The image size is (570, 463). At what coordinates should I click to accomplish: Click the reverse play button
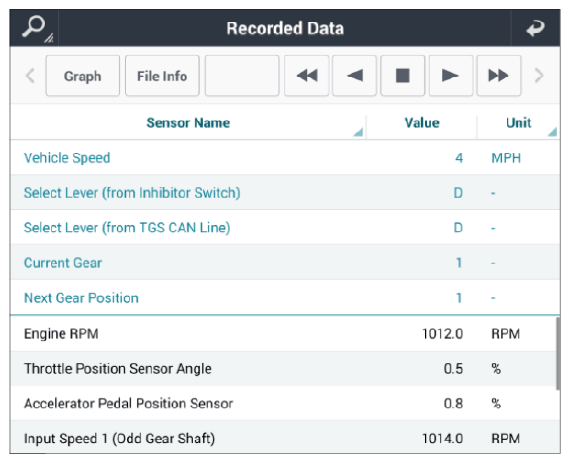[x=354, y=76]
